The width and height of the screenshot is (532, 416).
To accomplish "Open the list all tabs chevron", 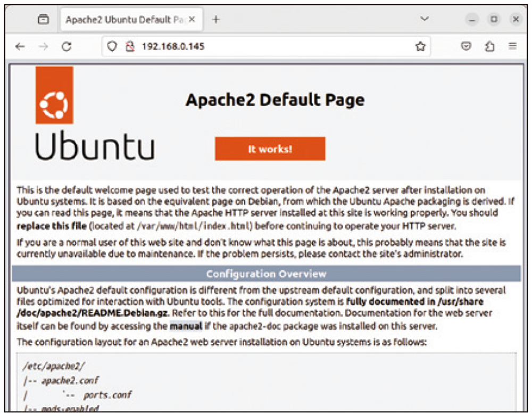I will (x=425, y=19).
